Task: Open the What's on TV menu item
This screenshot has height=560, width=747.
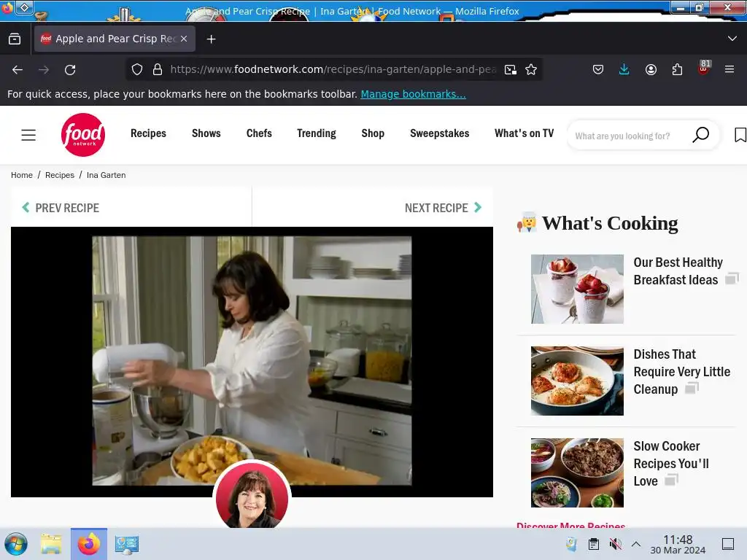Action: pos(524,133)
